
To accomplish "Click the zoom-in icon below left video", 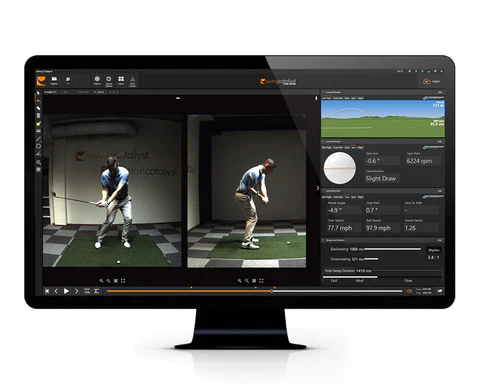I will click(x=101, y=281).
